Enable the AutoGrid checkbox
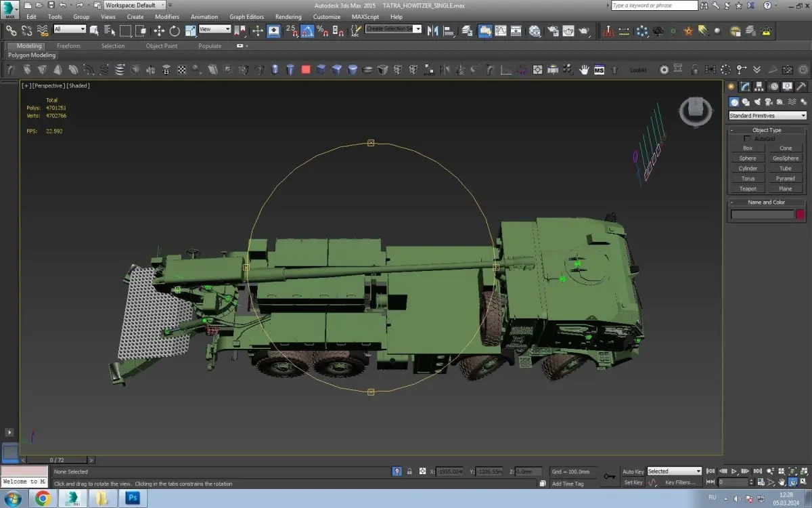 click(x=747, y=139)
